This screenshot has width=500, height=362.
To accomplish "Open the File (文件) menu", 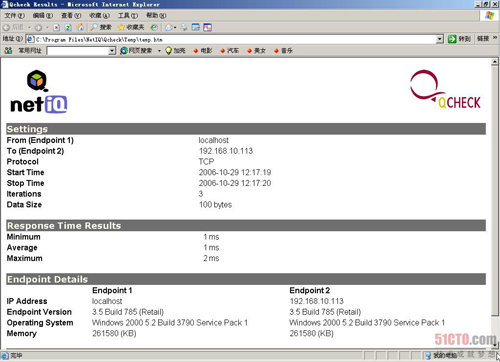I will coord(15,15).
